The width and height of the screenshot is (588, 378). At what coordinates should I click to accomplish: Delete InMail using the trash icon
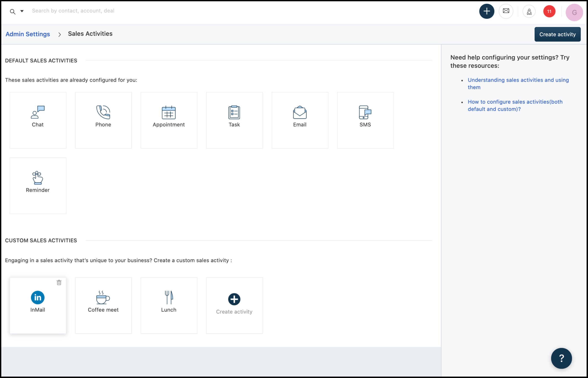(59, 283)
